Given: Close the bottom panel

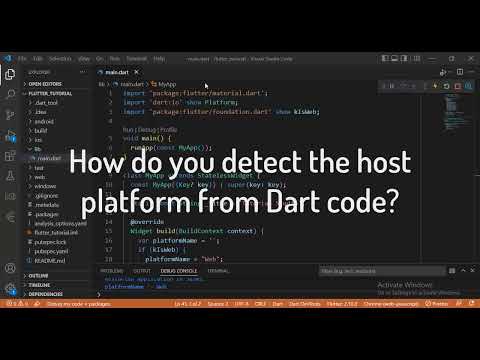Looking at the screenshot, I should [x=472, y=271].
